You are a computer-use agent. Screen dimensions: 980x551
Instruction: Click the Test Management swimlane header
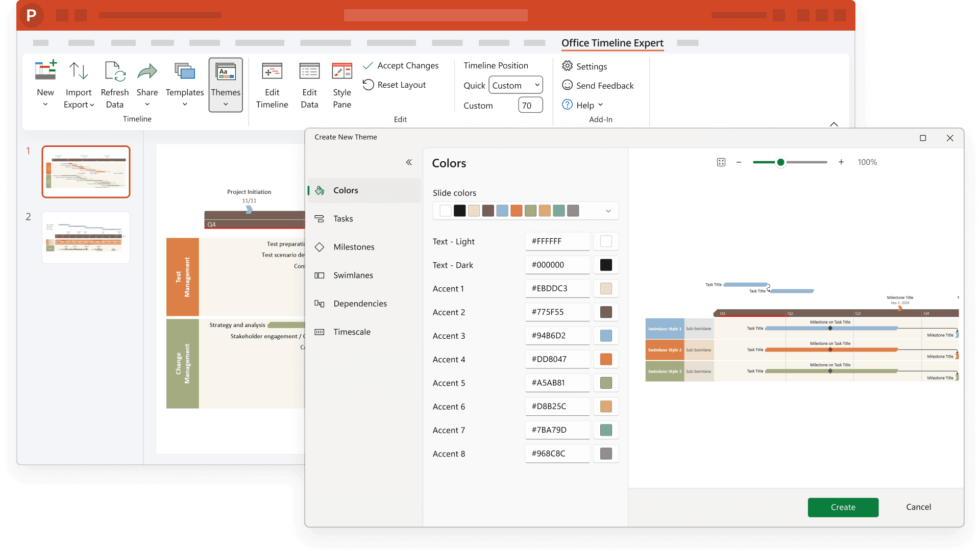(182, 277)
